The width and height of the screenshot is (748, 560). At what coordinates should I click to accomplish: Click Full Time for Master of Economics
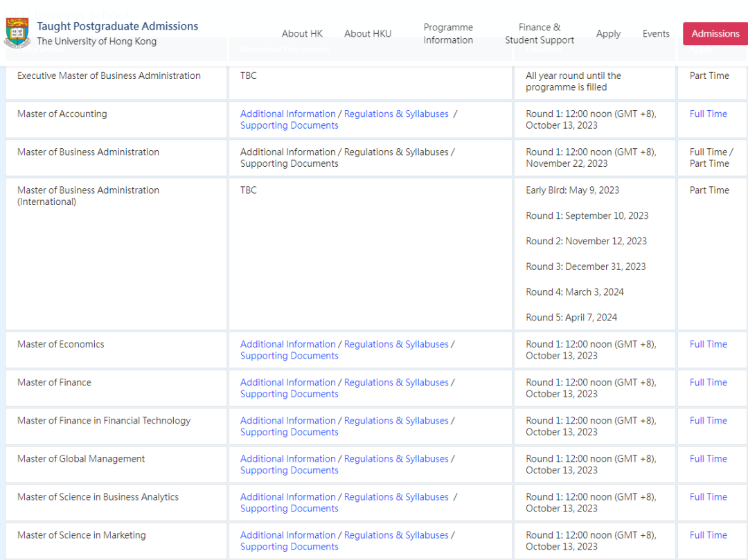point(709,344)
